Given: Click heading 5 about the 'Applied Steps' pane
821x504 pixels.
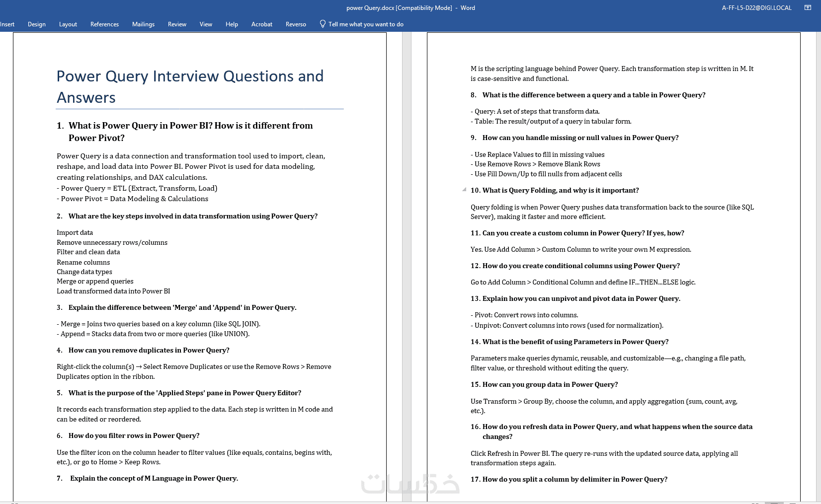Looking at the screenshot, I should (179, 393).
